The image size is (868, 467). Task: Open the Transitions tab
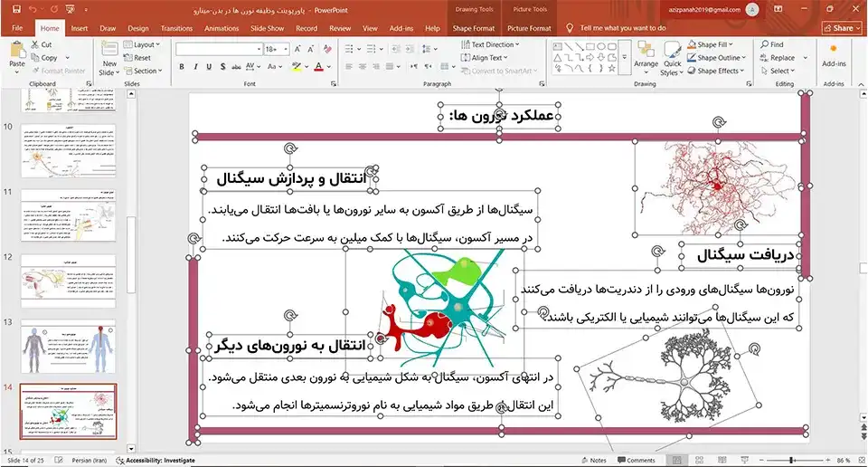point(176,28)
